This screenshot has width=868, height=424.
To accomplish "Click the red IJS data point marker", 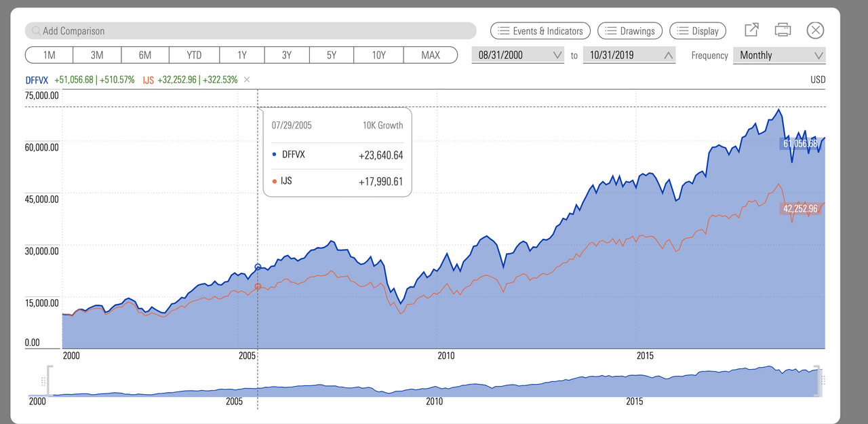I will (x=258, y=286).
